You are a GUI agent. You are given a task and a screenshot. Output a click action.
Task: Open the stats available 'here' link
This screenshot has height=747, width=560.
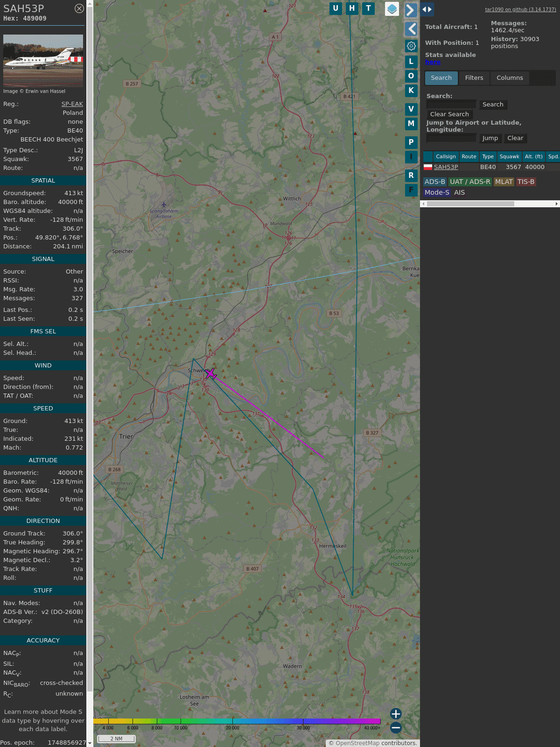(433, 62)
